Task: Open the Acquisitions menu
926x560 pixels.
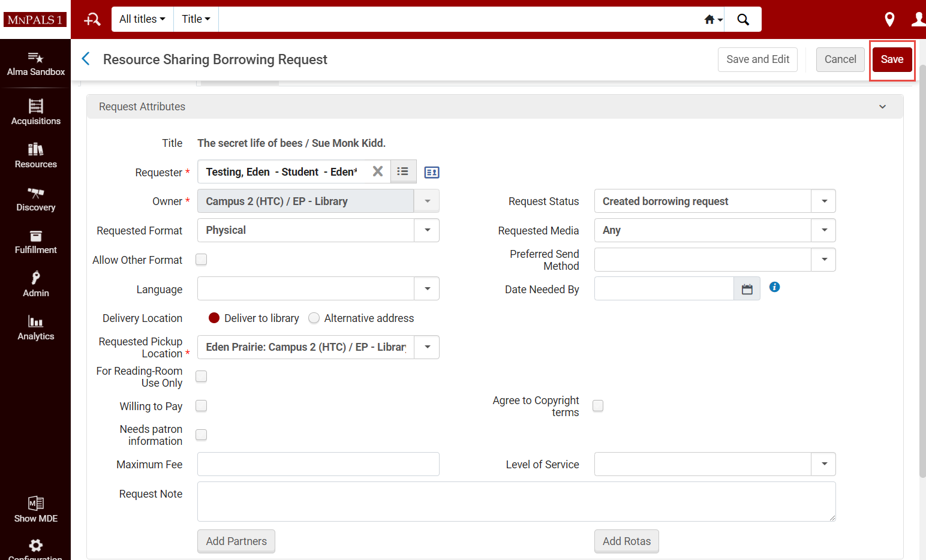Action: tap(36, 112)
